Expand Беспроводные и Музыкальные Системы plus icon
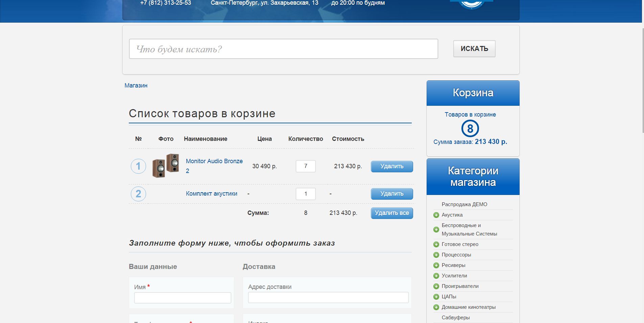The width and height of the screenshot is (644, 323). coord(436,230)
